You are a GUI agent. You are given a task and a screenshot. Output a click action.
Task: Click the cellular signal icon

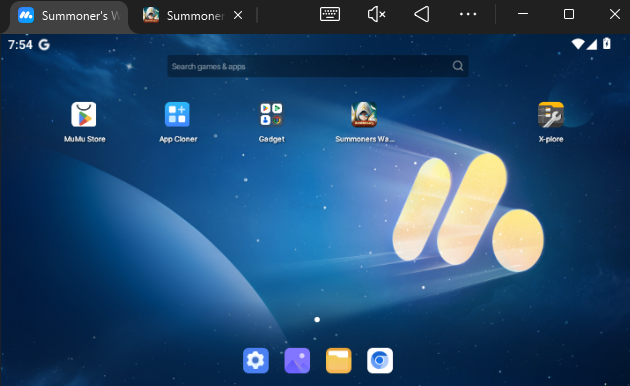pyautogui.click(x=591, y=44)
